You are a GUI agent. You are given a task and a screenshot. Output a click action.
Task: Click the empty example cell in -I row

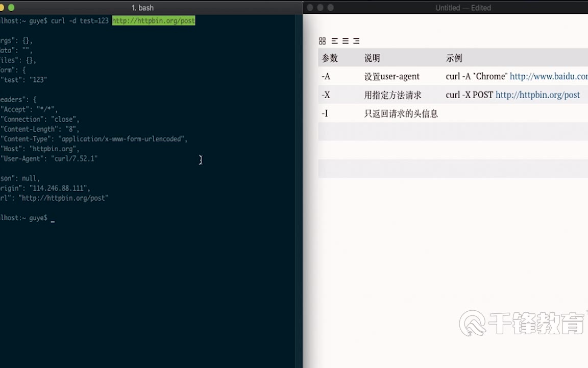510,113
